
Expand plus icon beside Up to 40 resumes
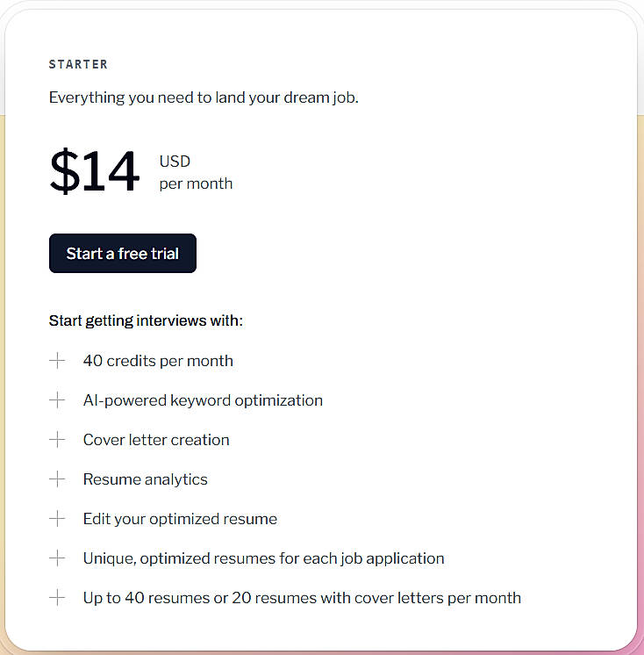(x=57, y=597)
